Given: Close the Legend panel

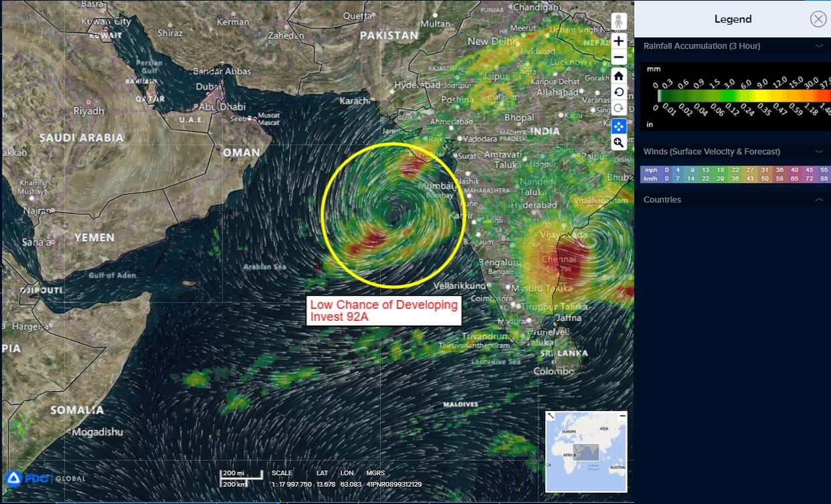Looking at the screenshot, I should [818, 19].
